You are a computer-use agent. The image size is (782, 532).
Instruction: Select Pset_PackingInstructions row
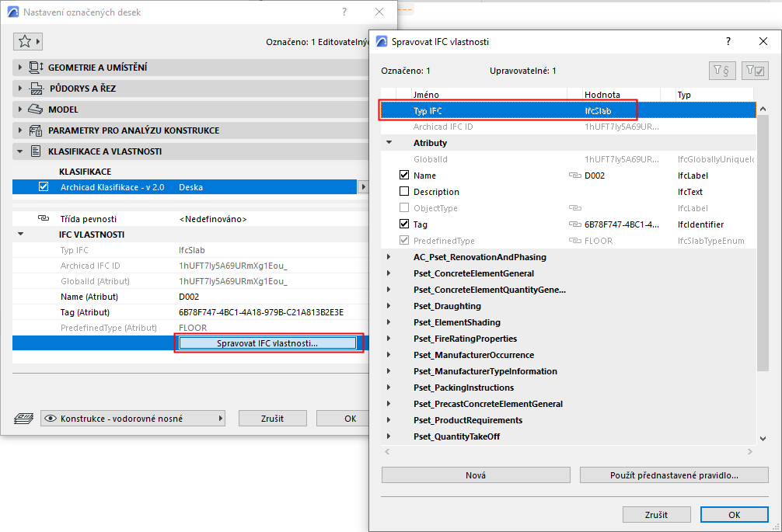coord(568,388)
